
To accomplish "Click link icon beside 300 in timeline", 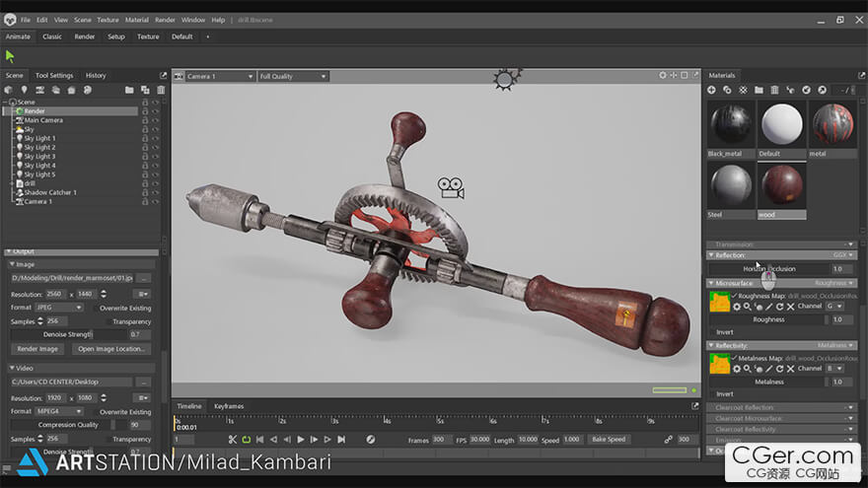I will [668, 440].
